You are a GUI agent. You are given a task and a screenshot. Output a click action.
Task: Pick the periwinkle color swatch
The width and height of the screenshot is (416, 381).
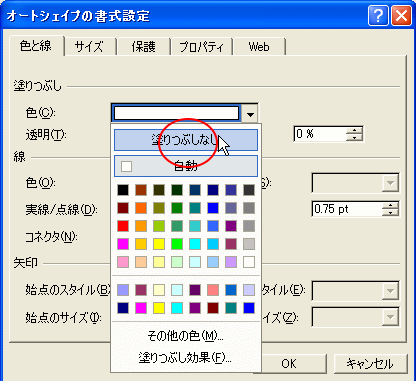[123, 290]
